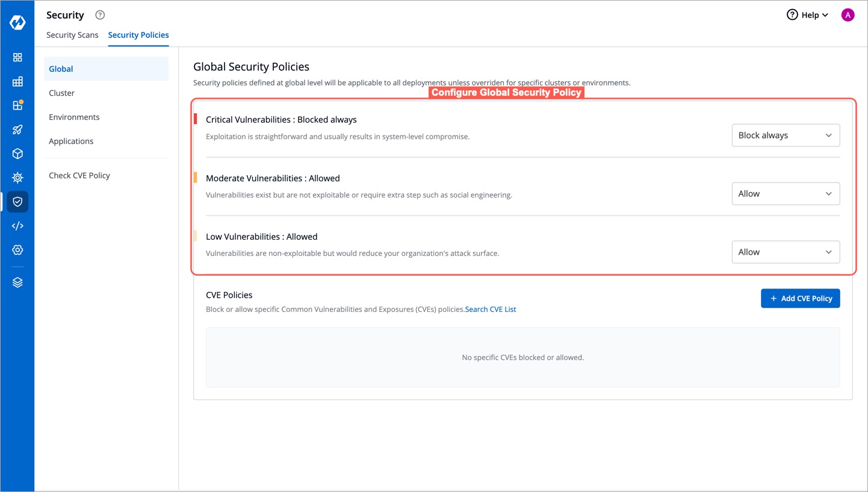868x492 pixels.
Task: Select the Resource Browser icon in sidebar
Action: (x=17, y=178)
